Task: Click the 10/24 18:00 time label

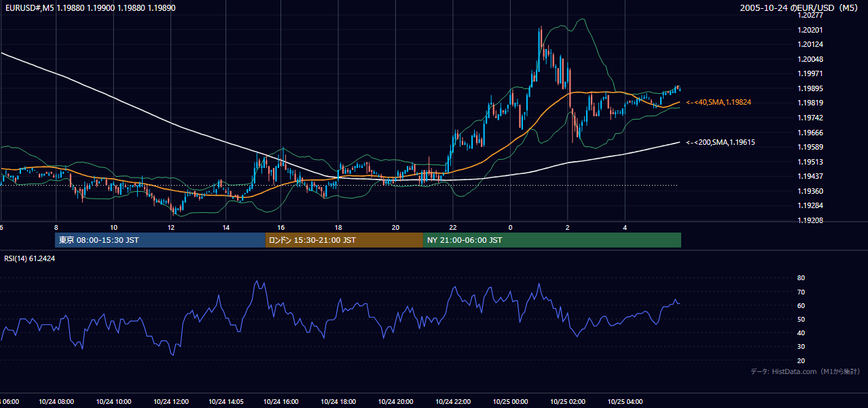Action: point(338,401)
